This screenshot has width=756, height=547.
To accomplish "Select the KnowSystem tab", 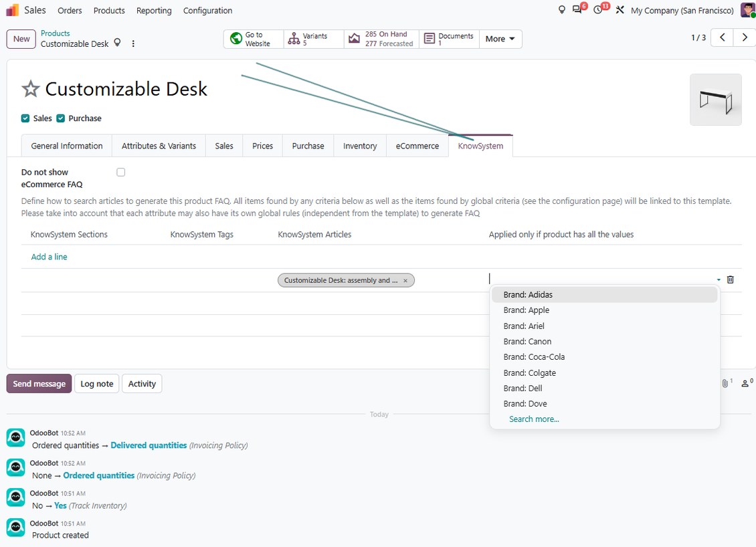I will pyautogui.click(x=480, y=146).
